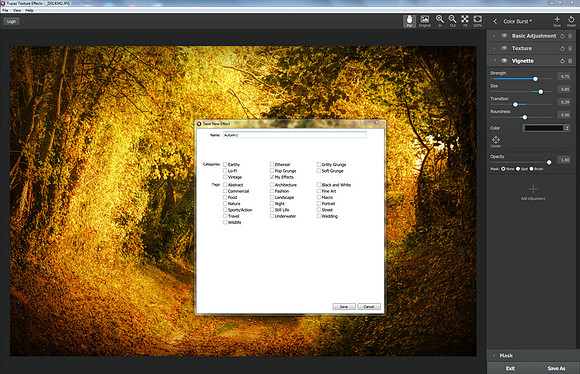Click the Roundness slider handle
This screenshot has width=580, height=374.
coord(525,117)
